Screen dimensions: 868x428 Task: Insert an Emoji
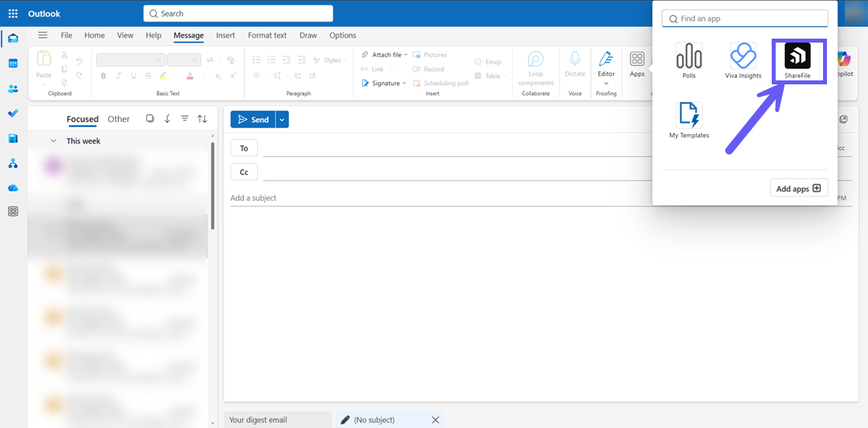click(488, 62)
